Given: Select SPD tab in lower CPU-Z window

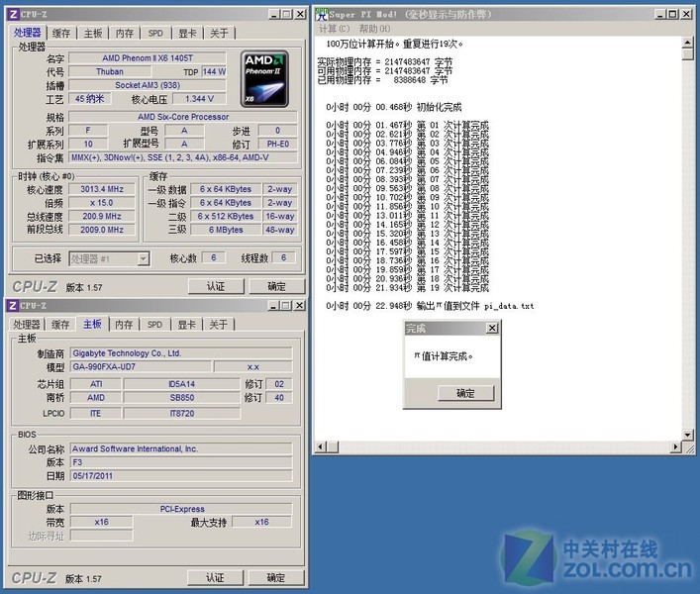Looking at the screenshot, I should click(154, 325).
